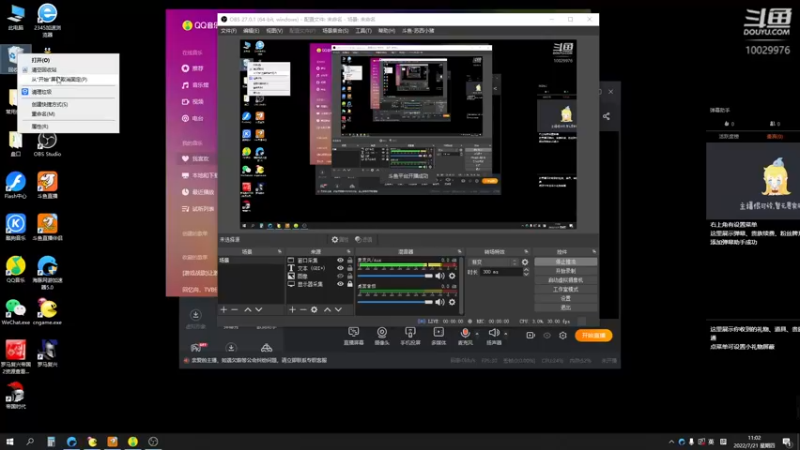Image resolution: width=800 pixels, height=450 pixels.
Task: Open 打开(O) in the context menu
Action: point(41,60)
